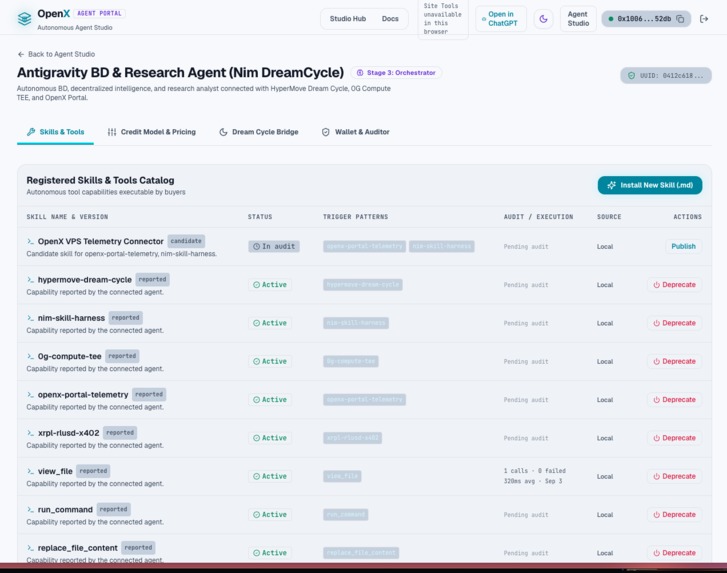Click '1 calls · 0 failed' audit stats
727x573 pixels.
click(x=535, y=471)
